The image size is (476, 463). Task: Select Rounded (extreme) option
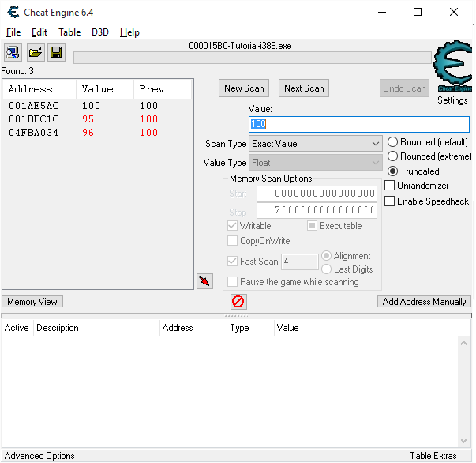393,156
